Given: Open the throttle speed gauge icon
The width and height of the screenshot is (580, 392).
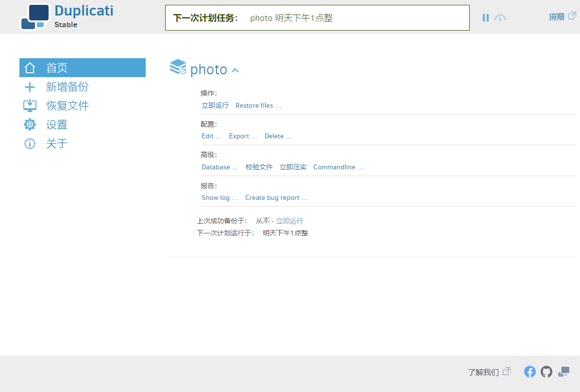Looking at the screenshot, I should tap(500, 17).
